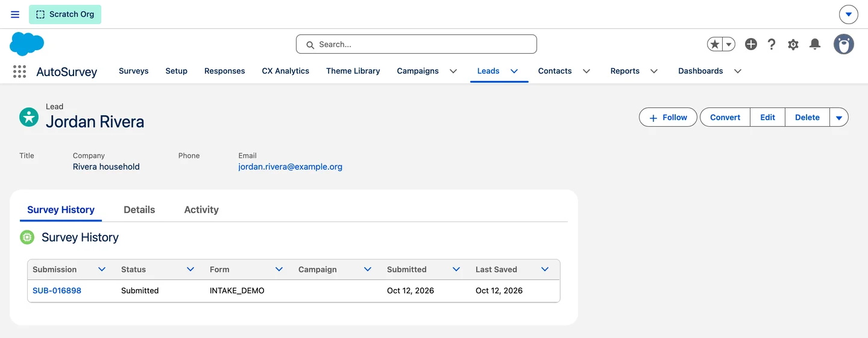The width and height of the screenshot is (868, 338).
Task: Open the SUB-016898 submission link
Action: pos(57,290)
